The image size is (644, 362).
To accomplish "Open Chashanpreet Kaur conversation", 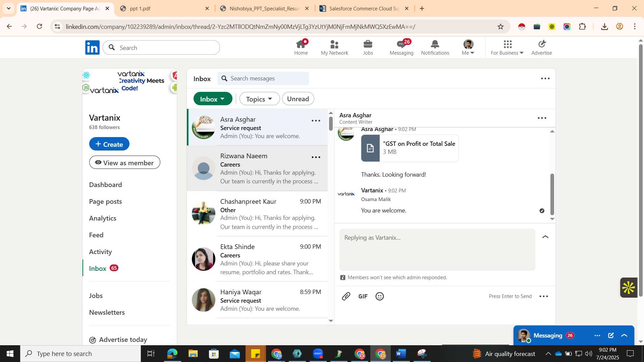I will 257,214.
